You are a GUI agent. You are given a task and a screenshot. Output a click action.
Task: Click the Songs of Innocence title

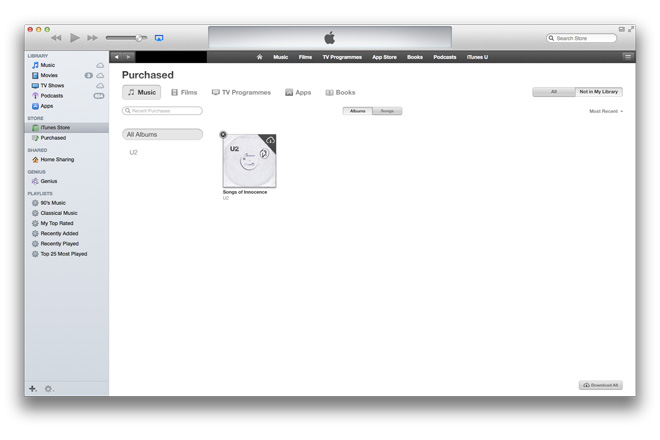click(245, 192)
